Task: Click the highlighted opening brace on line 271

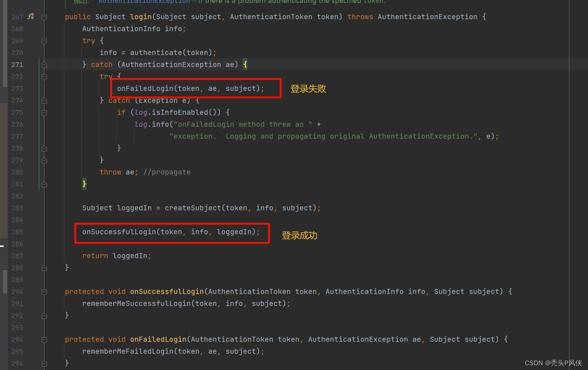Action: pyautogui.click(x=245, y=64)
